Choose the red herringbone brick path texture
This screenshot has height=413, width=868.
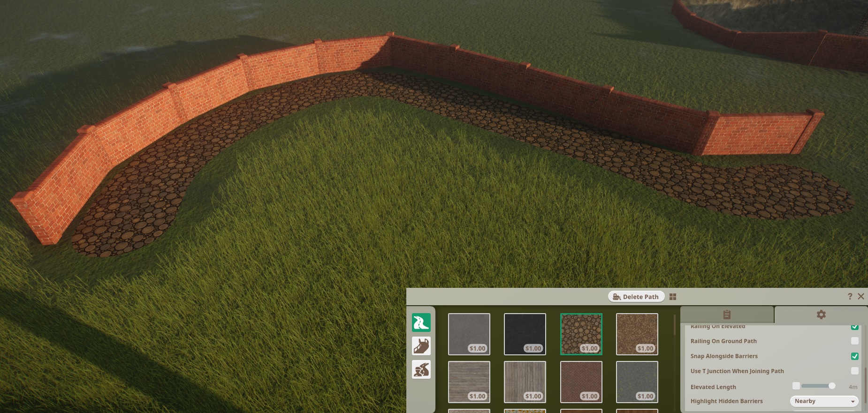click(581, 382)
